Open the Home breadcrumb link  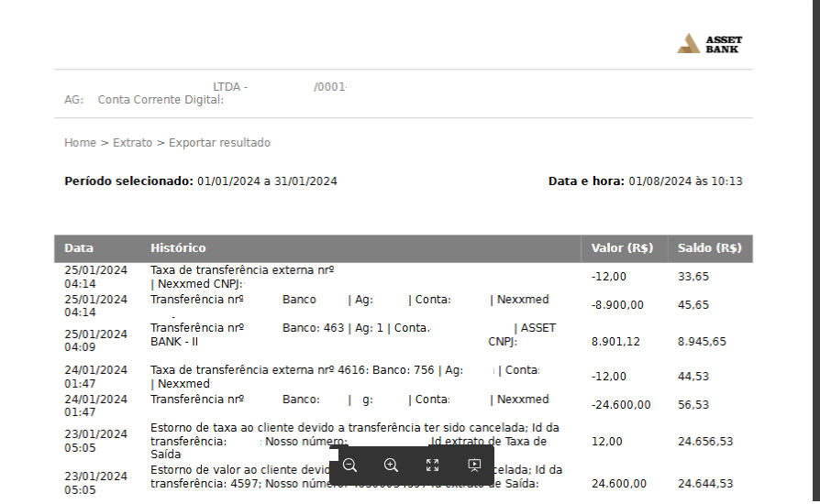80,143
